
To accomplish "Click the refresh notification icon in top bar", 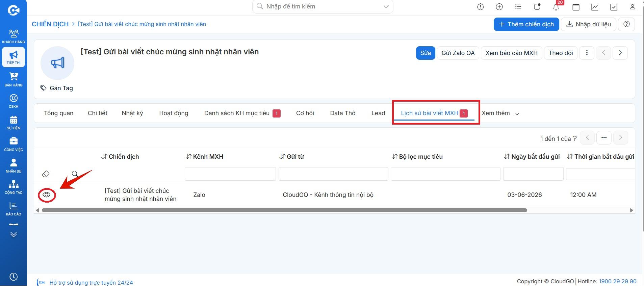I will pyautogui.click(x=537, y=7).
